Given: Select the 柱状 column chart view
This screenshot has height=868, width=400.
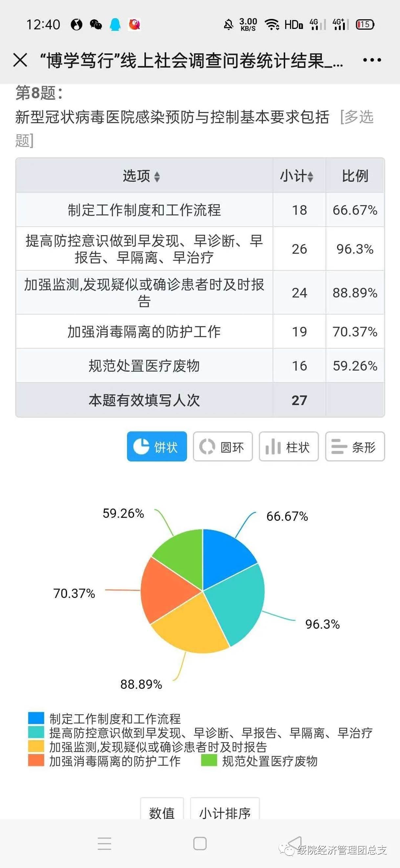Looking at the screenshot, I should [x=289, y=446].
